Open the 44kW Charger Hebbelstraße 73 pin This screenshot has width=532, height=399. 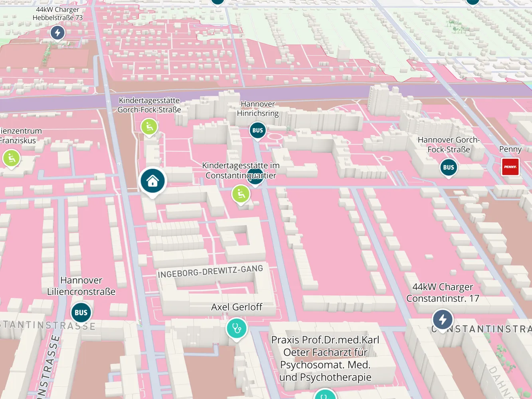[57, 33]
